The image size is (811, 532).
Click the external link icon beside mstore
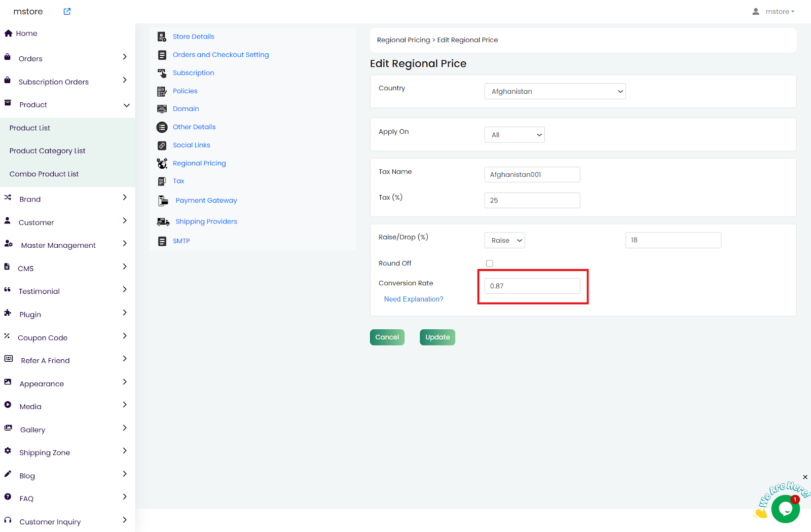click(67, 12)
